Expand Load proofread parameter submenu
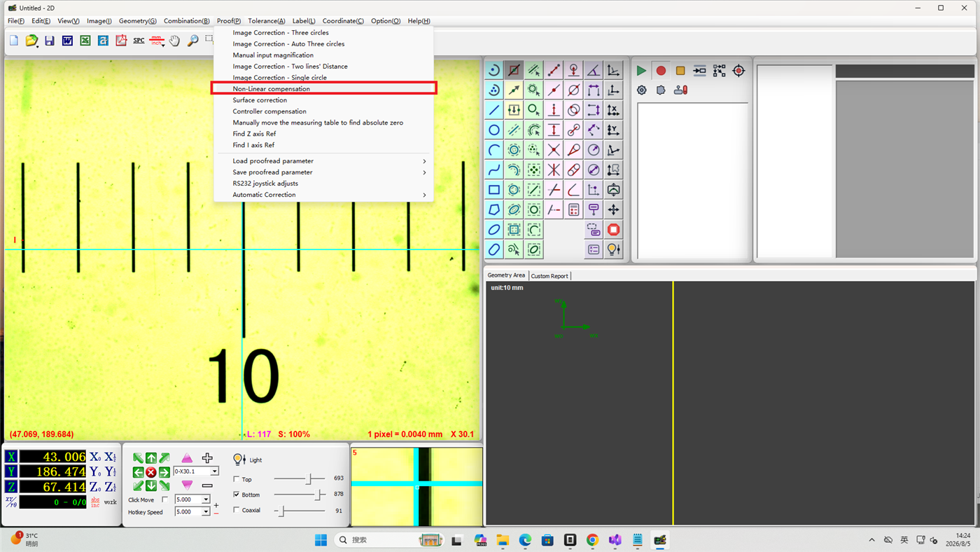Viewport: 980px width, 552px height. (323, 161)
